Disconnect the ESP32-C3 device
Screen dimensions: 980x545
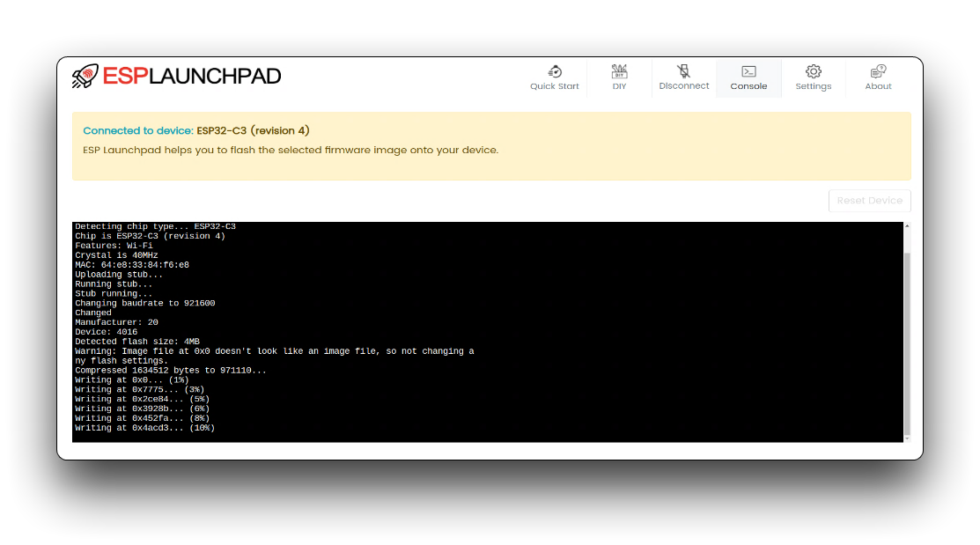[x=684, y=78]
